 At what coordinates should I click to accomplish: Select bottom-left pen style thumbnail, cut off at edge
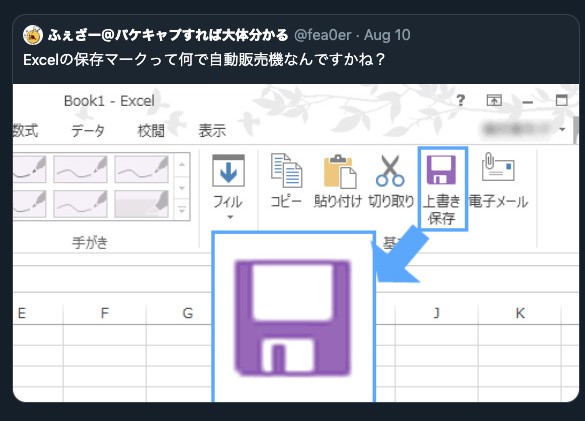tap(29, 204)
